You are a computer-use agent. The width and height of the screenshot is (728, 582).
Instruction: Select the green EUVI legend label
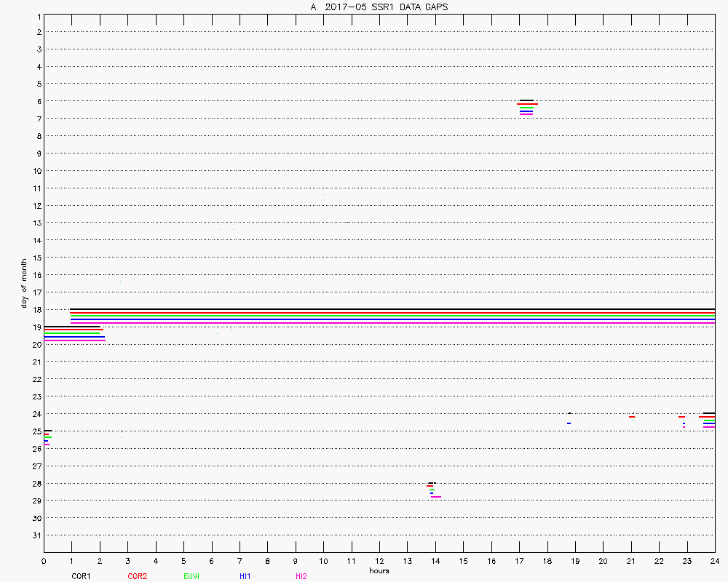pos(191,576)
